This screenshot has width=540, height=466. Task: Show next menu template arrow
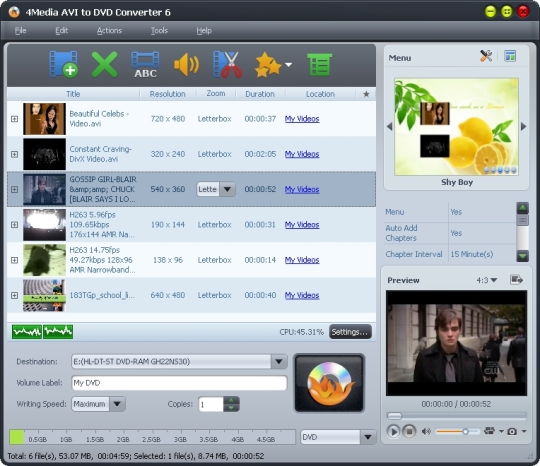point(523,126)
